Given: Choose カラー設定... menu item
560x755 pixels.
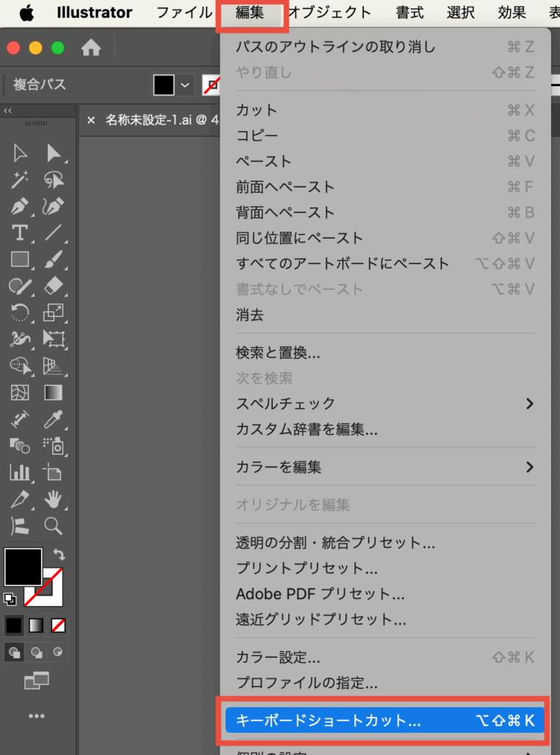Looking at the screenshot, I should (x=385, y=657).
